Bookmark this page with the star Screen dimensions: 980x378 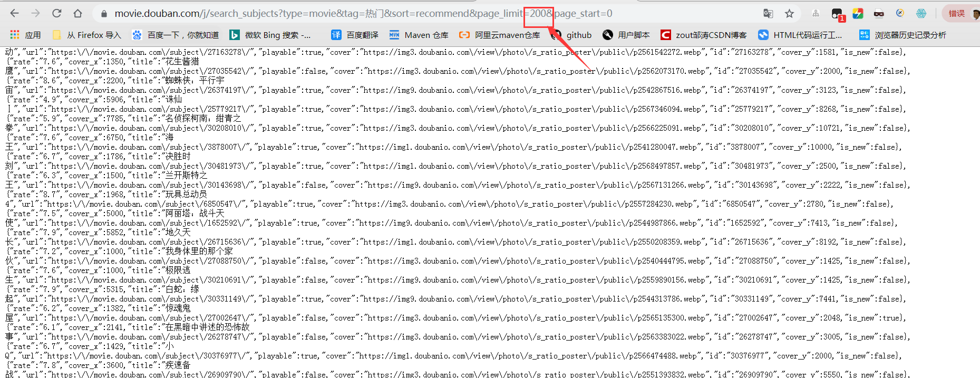[x=789, y=14]
